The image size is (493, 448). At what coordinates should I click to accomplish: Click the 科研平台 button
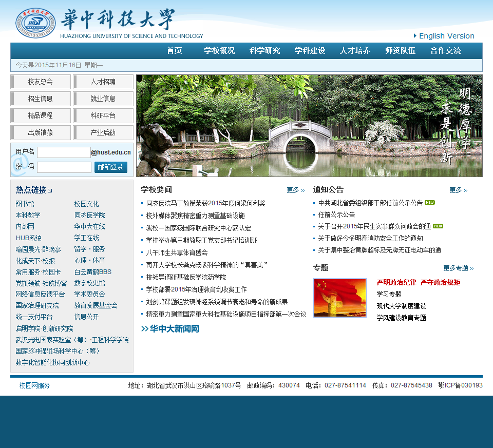(x=103, y=116)
